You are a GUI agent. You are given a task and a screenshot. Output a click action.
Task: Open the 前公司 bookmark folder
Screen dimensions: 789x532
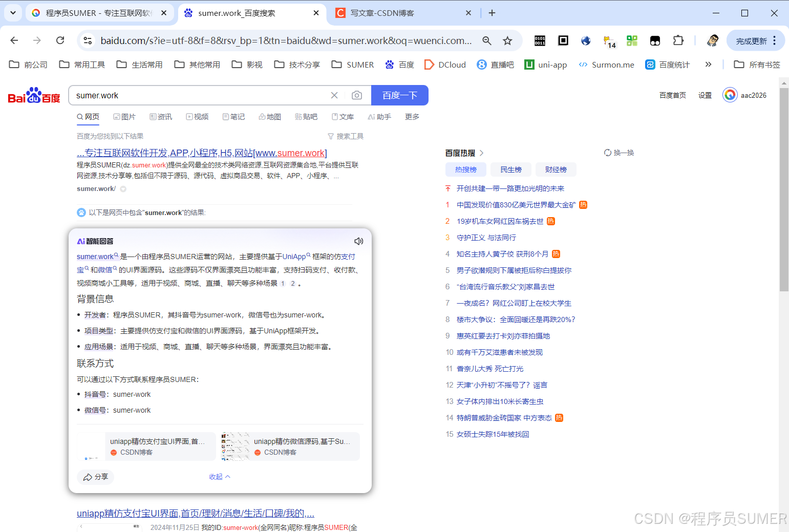[x=29, y=65]
